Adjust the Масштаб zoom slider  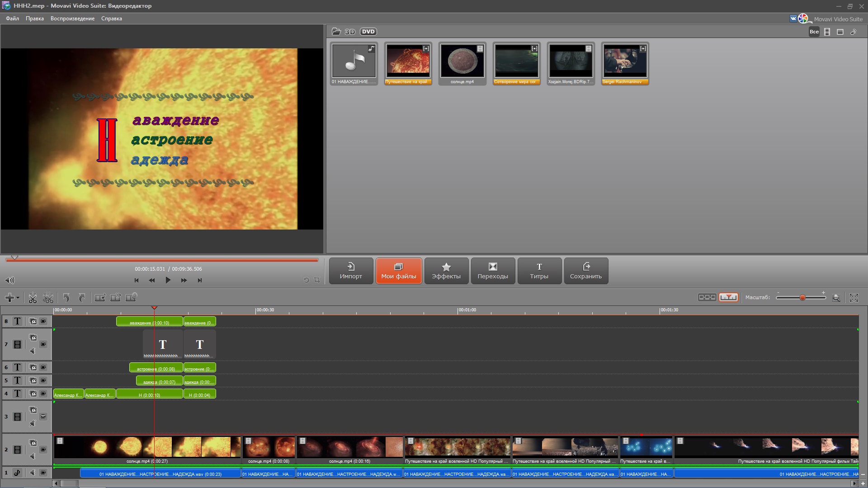coord(802,297)
